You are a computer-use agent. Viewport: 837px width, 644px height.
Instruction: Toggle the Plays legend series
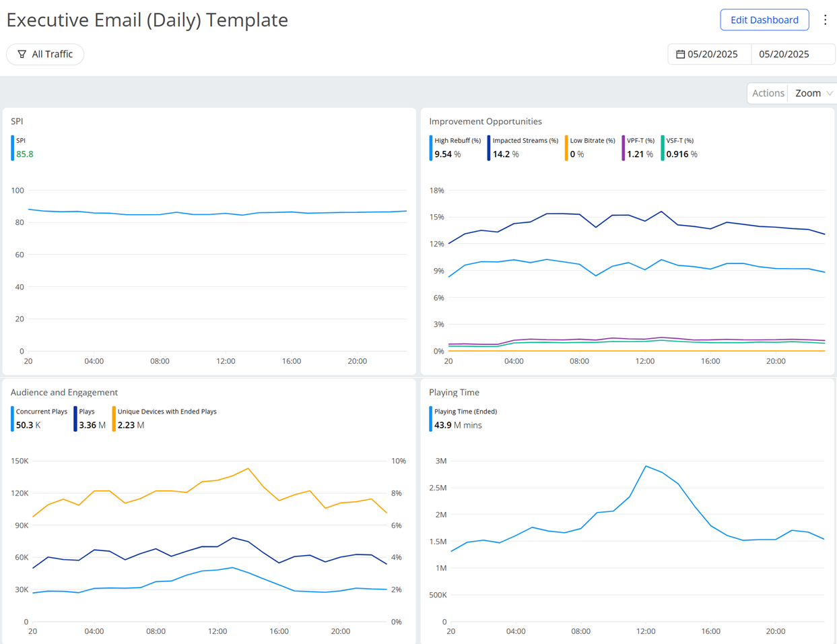pyautogui.click(x=87, y=412)
